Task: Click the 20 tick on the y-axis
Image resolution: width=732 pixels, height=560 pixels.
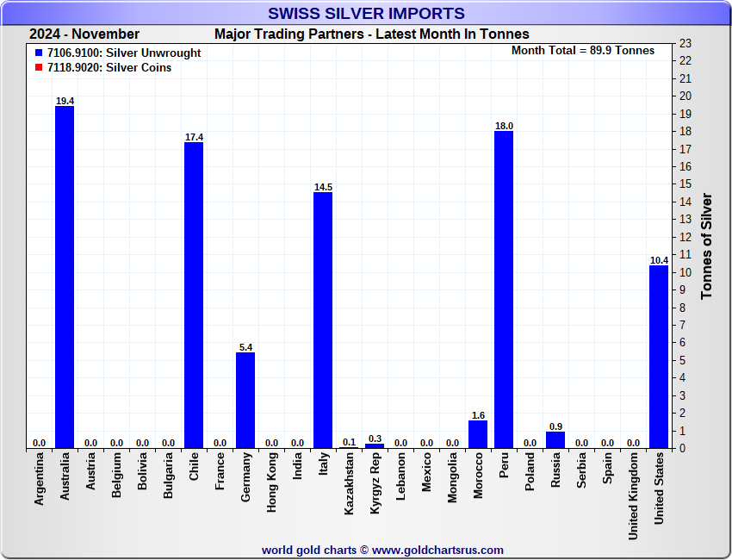Action: point(685,96)
